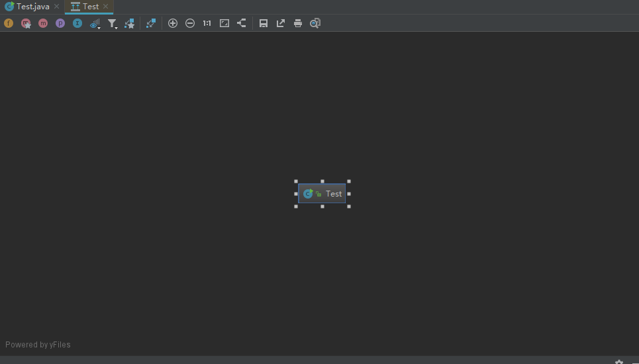This screenshot has width=639, height=364.
Task: Zoom in with the plus icon
Action: click(173, 23)
